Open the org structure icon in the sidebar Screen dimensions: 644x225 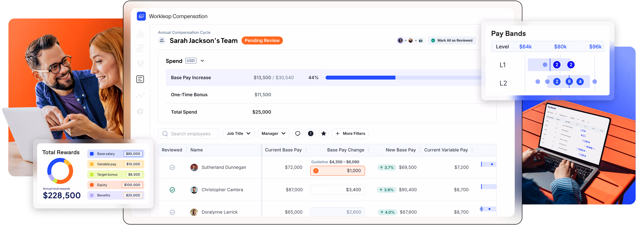pos(140,64)
